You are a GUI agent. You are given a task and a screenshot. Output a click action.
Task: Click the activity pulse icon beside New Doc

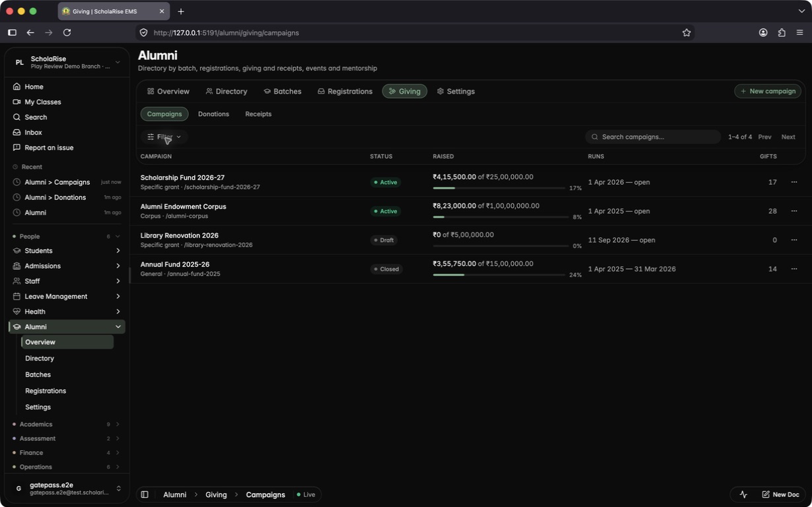coord(743,494)
